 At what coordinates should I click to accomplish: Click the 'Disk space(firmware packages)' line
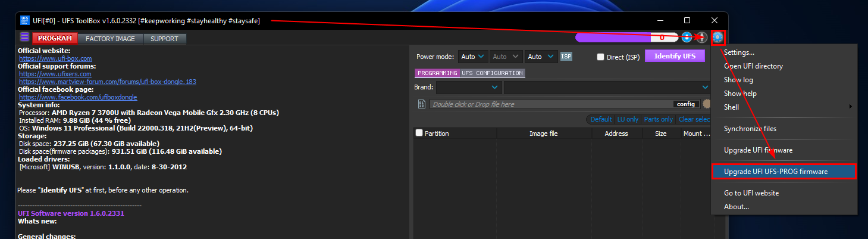(121, 151)
